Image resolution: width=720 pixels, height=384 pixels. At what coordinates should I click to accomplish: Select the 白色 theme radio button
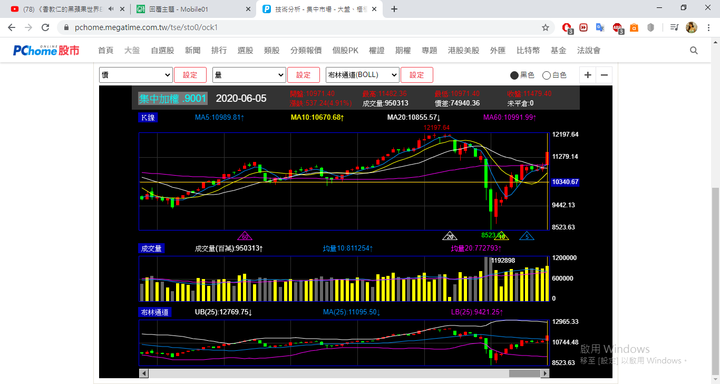pyautogui.click(x=546, y=75)
